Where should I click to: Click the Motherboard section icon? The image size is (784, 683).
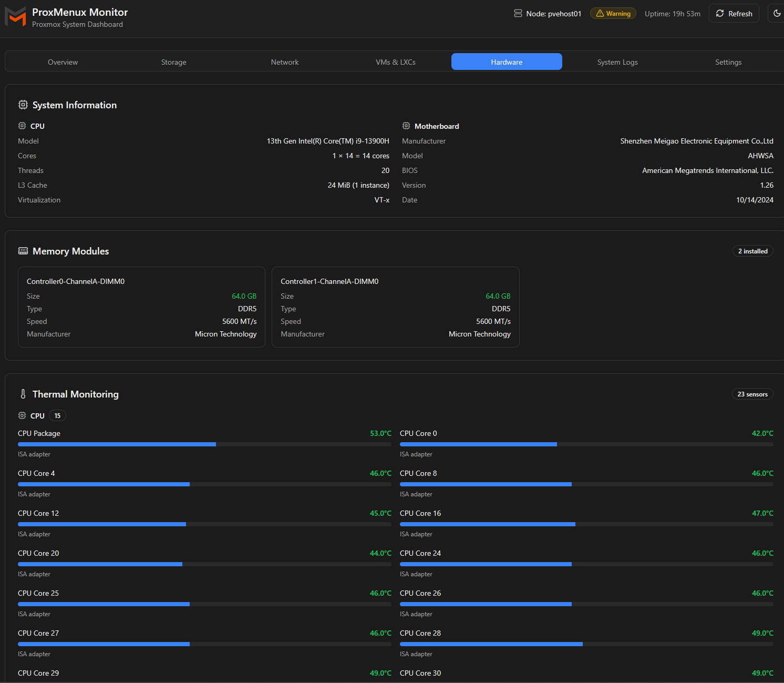406,126
